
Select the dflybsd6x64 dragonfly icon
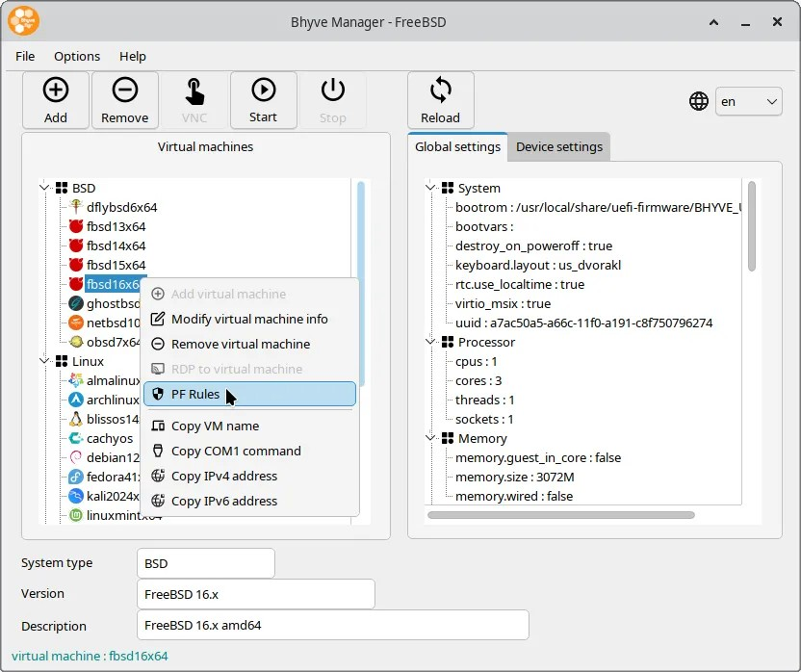click(x=76, y=207)
